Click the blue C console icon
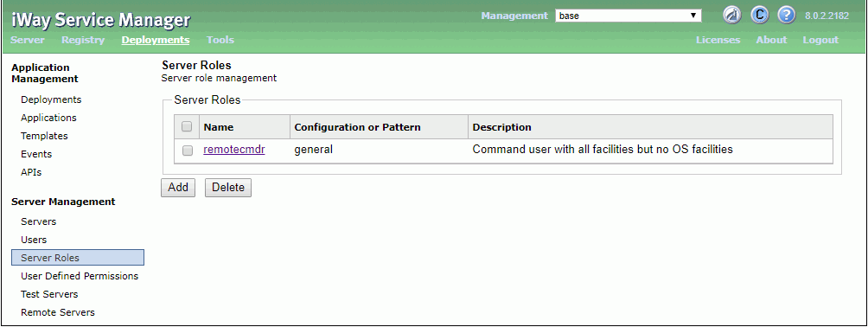Screen dimensions: 868x327 759,16
